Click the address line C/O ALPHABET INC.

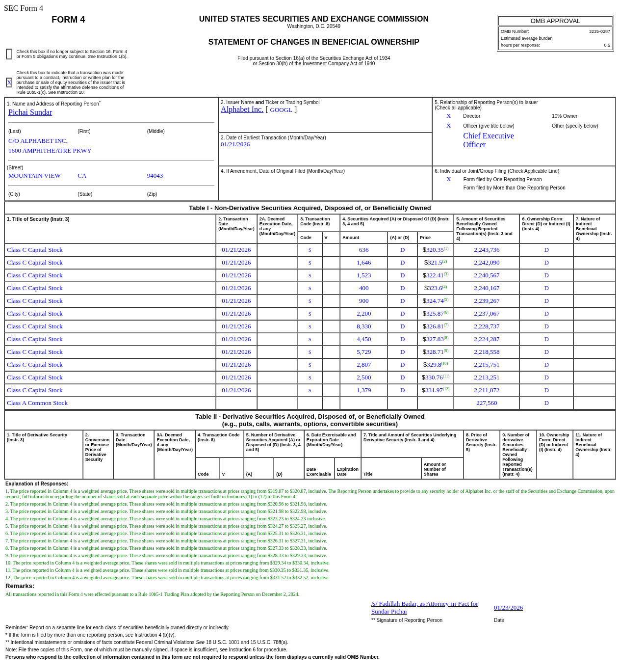click(38, 141)
